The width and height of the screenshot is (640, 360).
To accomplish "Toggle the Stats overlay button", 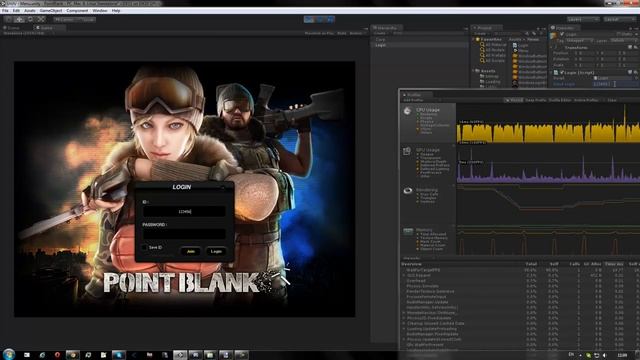I will (342, 33).
